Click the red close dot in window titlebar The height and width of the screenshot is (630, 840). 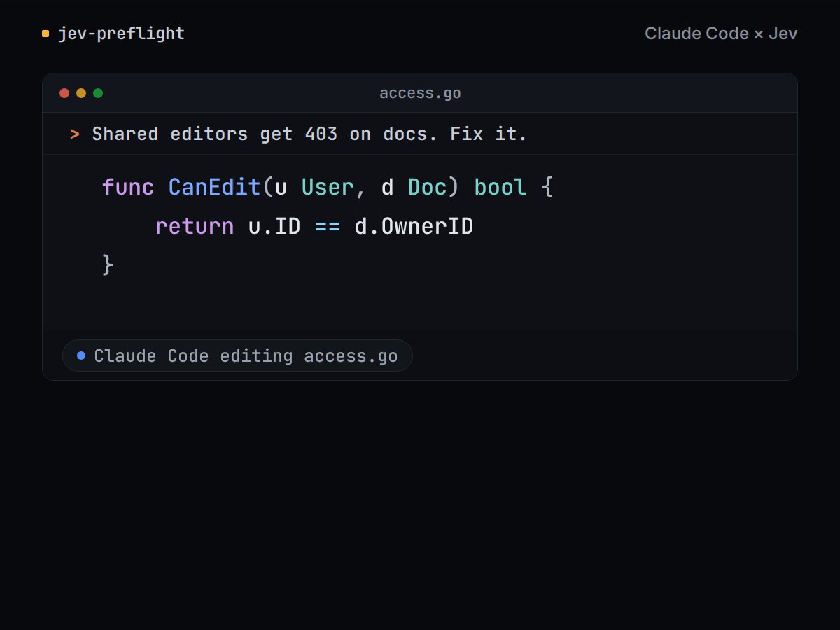64,93
